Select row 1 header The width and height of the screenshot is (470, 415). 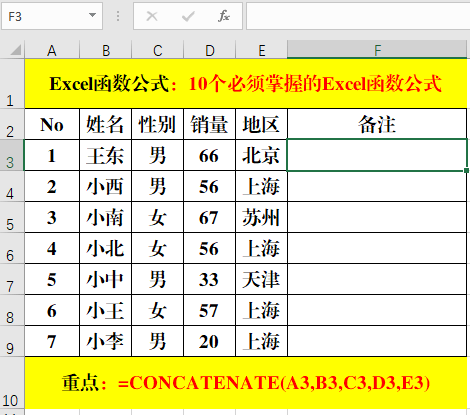(x=12, y=84)
